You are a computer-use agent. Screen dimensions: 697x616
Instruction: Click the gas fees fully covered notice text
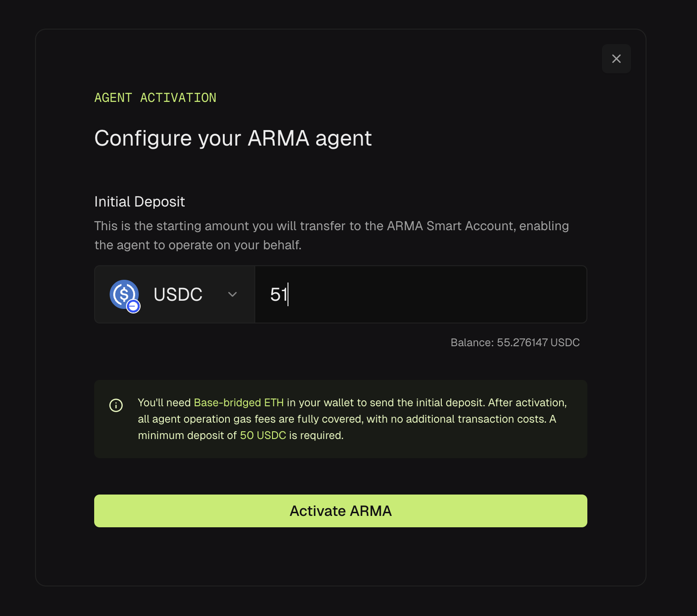(x=341, y=419)
